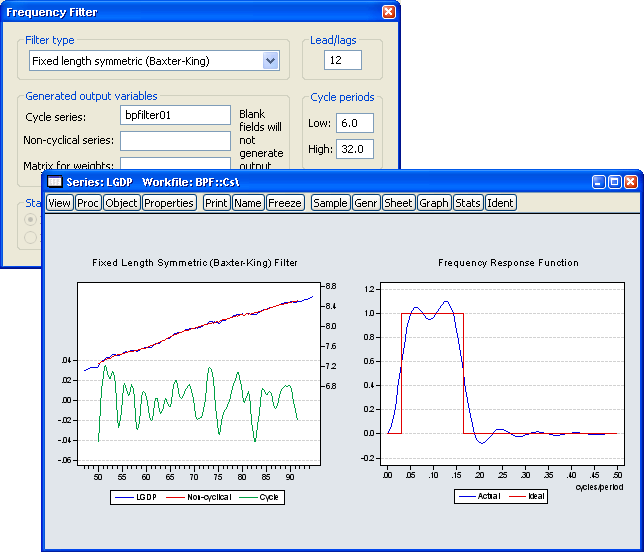Click the High cycle period field

[354, 149]
